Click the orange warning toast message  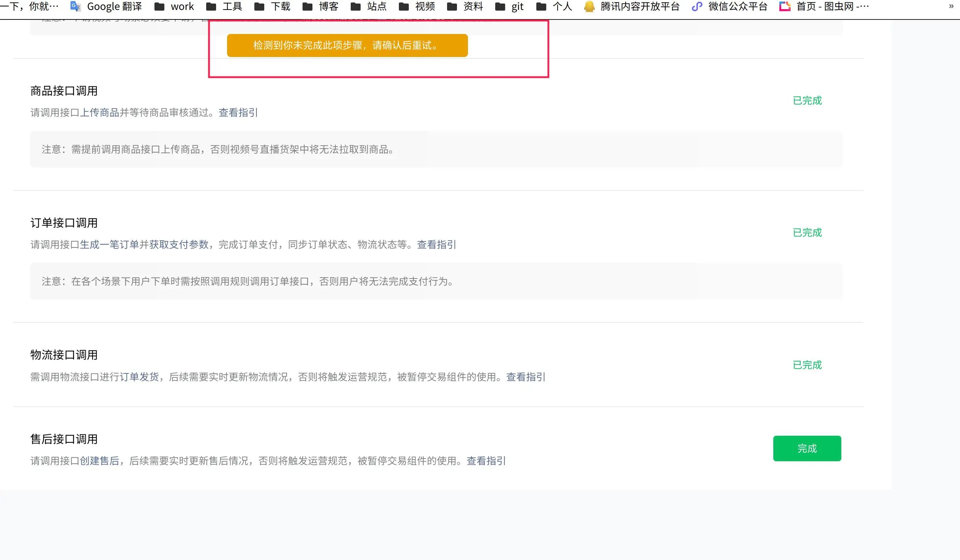tap(347, 45)
